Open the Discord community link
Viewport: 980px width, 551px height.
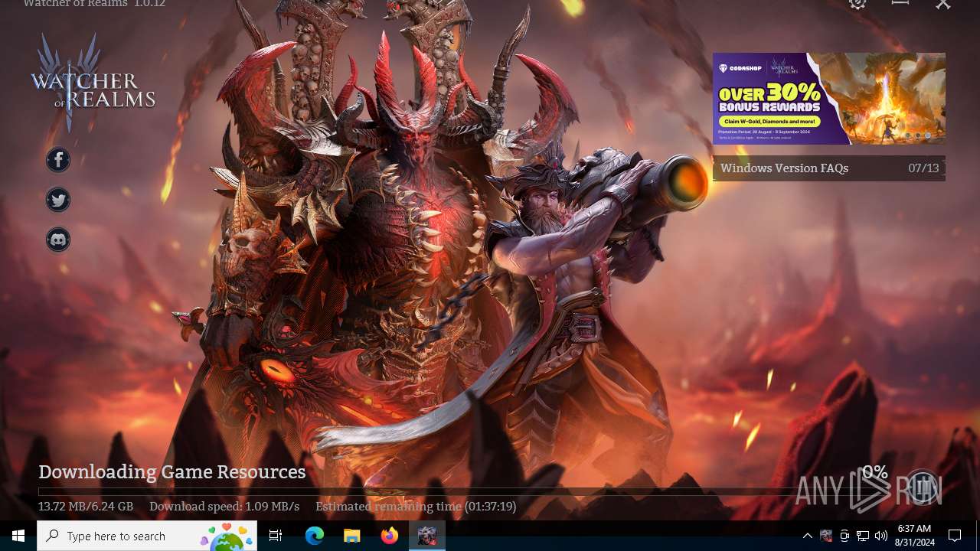pyautogui.click(x=58, y=240)
